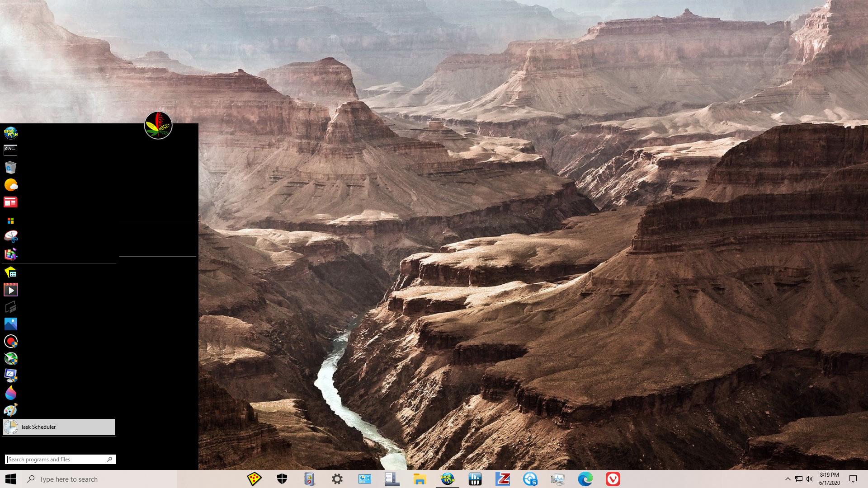Launch the Weather app sun-and-cloud icon
The image size is (868, 488).
pos(10,185)
